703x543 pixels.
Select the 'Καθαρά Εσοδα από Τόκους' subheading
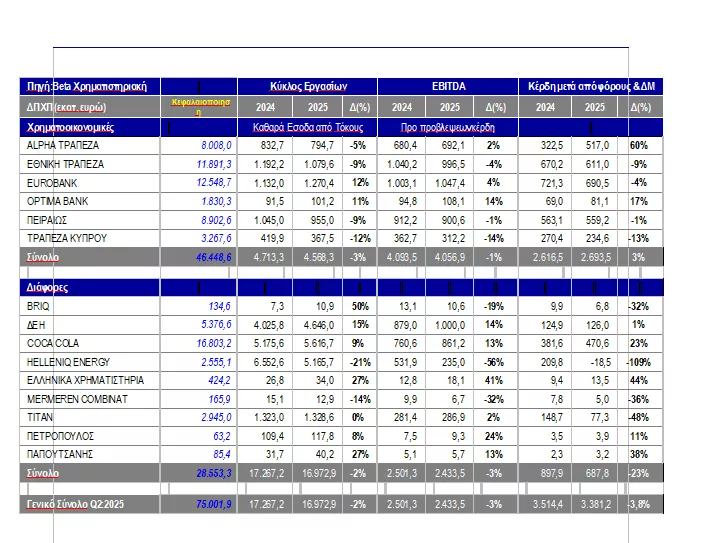(x=308, y=127)
